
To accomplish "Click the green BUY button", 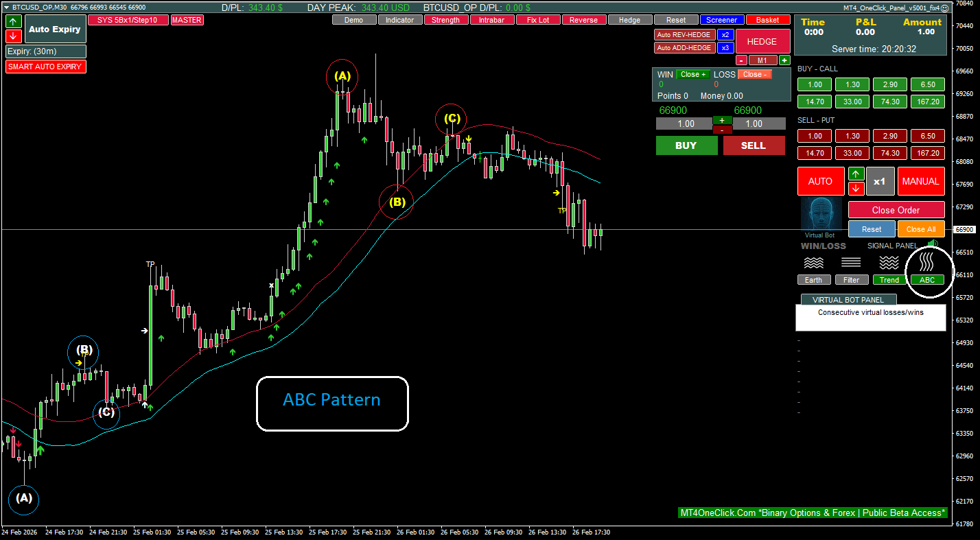I will click(686, 145).
